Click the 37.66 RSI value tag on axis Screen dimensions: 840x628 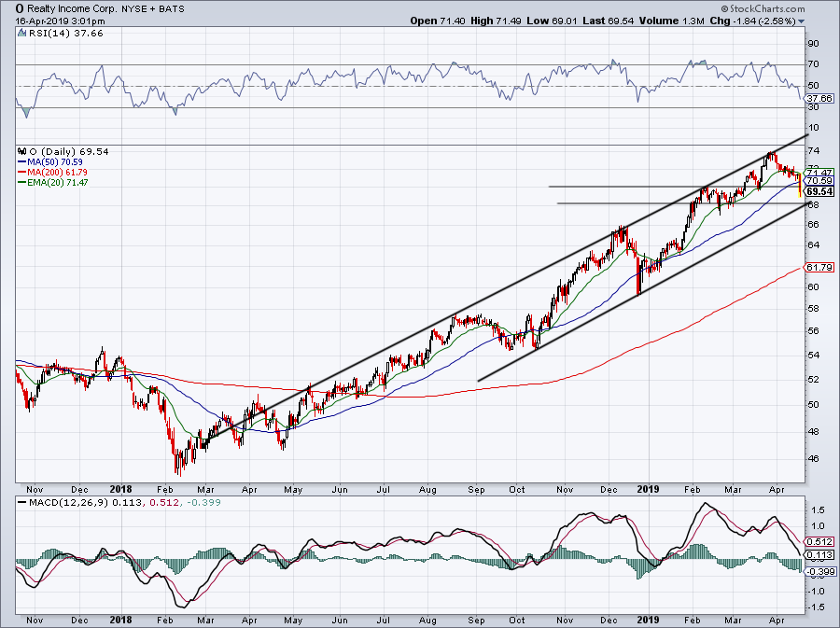coord(819,99)
